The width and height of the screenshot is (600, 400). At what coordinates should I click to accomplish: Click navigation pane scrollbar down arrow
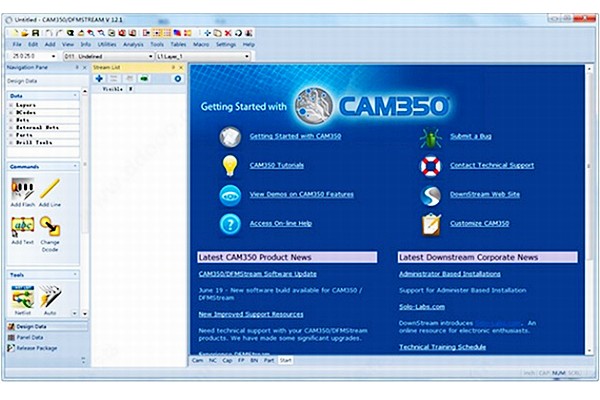85,313
